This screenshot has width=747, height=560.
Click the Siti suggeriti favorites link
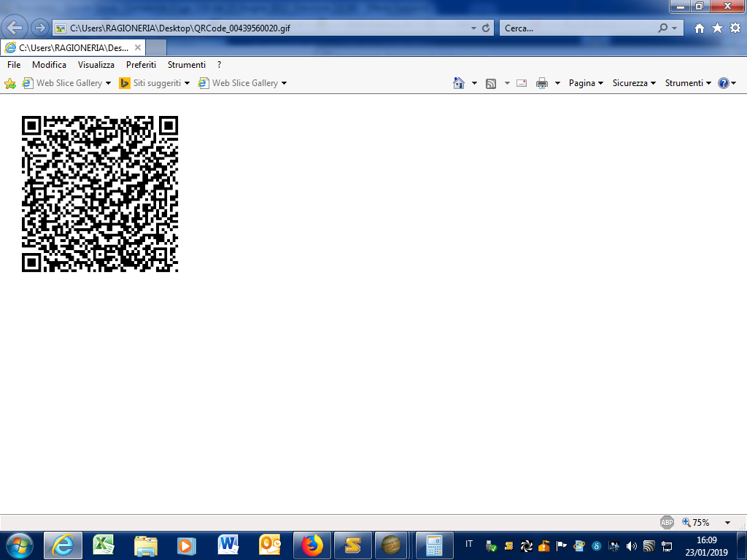pos(156,83)
